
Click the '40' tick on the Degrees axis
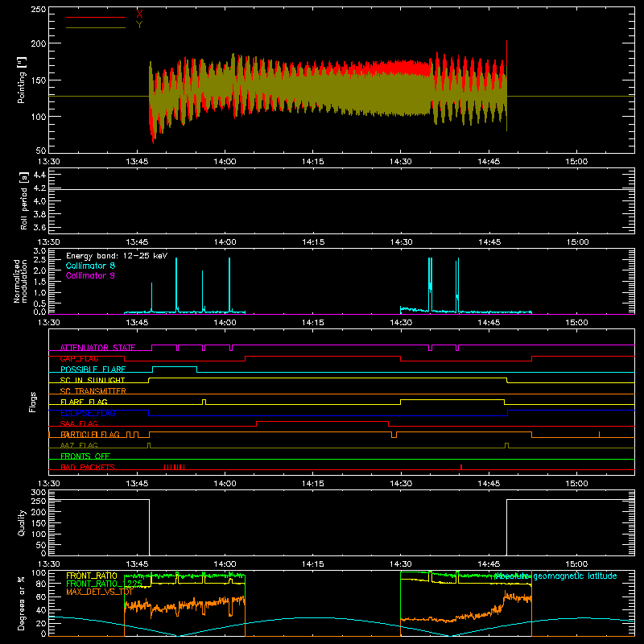point(42,610)
